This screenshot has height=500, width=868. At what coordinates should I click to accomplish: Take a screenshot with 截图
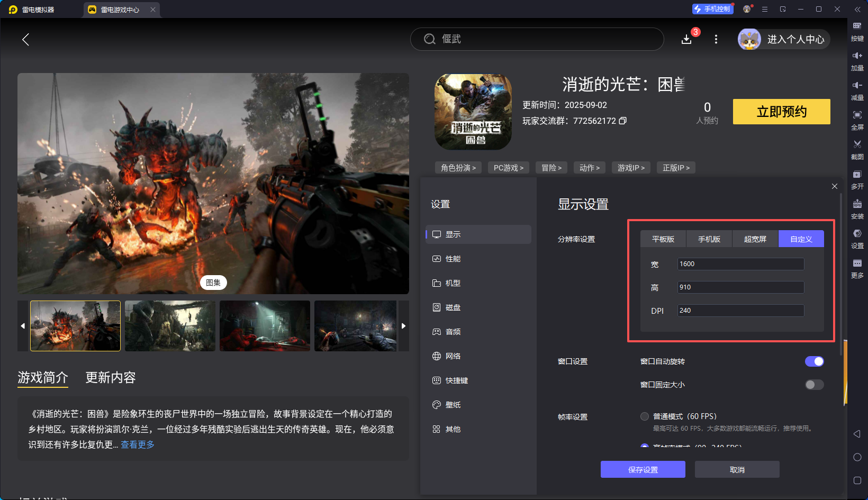(857, 149)
